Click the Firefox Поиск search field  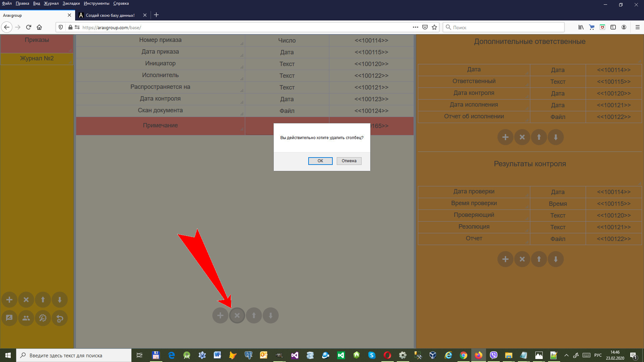click(506, 27)
